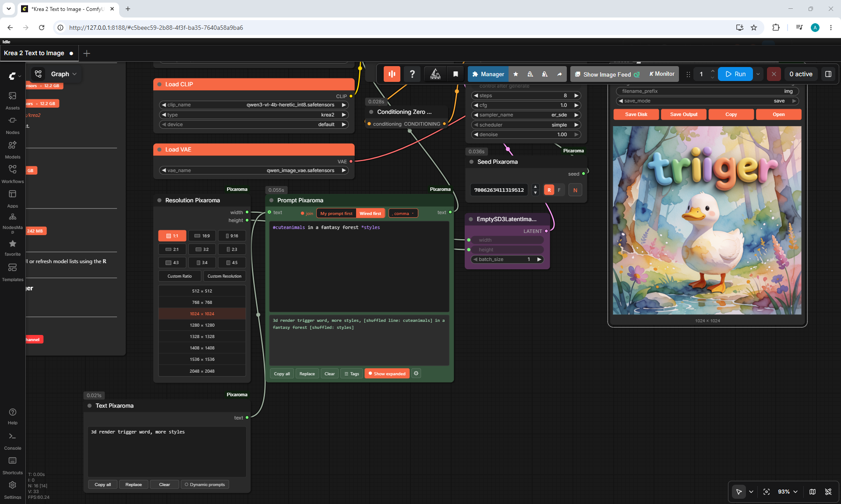Select the 4:3 aspect ratio

click(x=172, y=263)
